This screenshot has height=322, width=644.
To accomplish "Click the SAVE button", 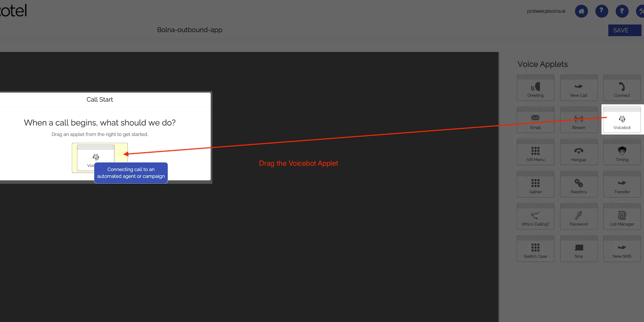I will pos(625,30).
